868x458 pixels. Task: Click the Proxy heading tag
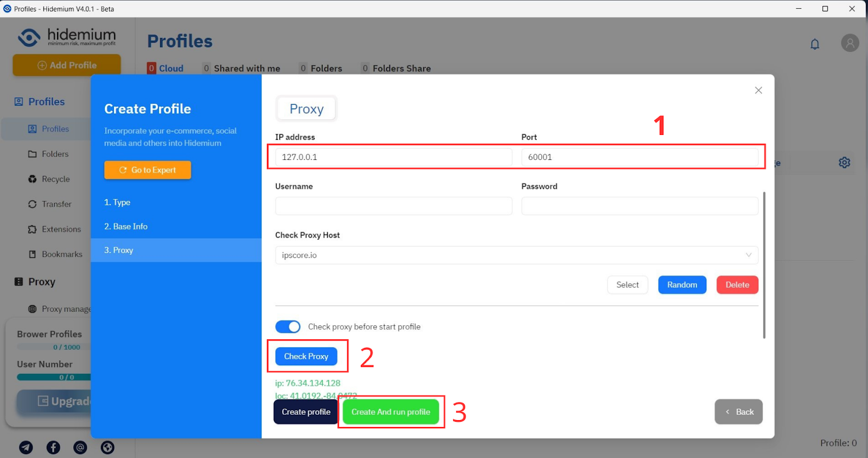[x=307, y=109]
